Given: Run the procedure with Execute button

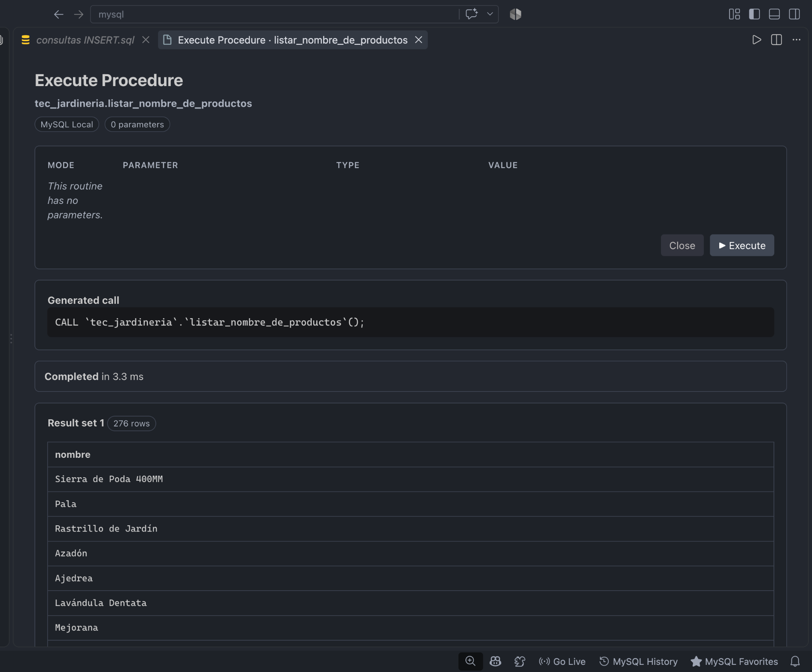Looking at the screenshot, I should pos(742,246).
